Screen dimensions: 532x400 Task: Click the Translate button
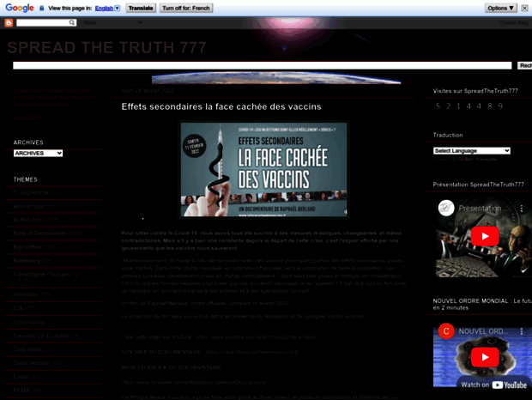pyautogui.click(x=141, y=8)
